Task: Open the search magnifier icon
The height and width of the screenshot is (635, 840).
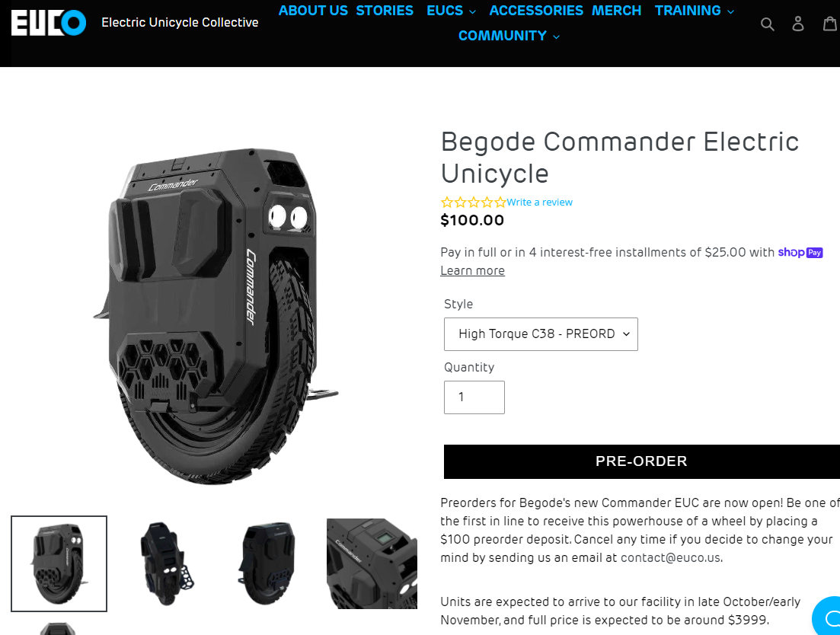Action: click(x=767, y=24)
